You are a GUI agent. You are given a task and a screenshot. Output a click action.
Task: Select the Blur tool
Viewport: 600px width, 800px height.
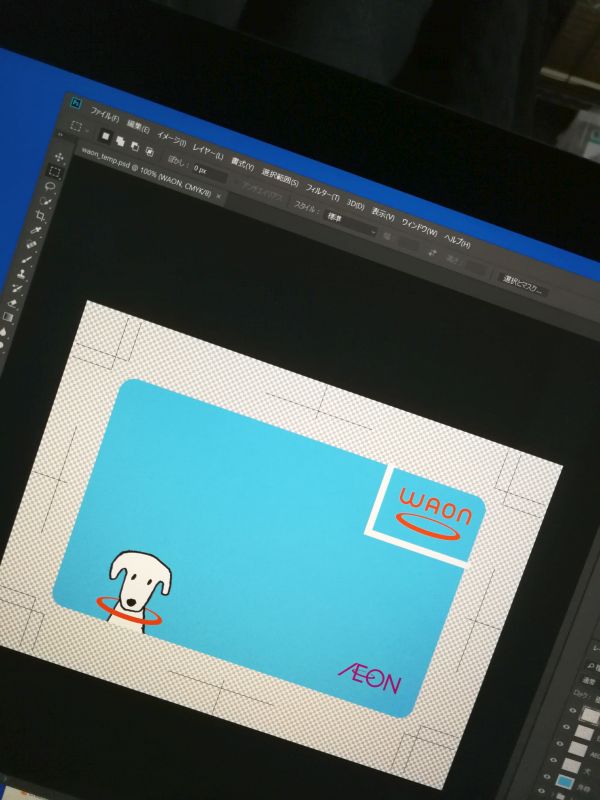click(4, 331)
